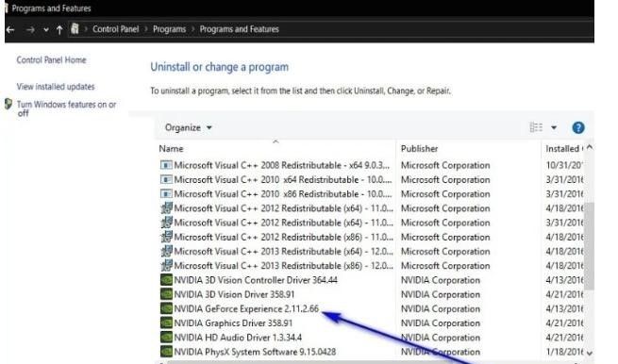
Task: Click the Control Panel address bar icon
Action: click(75, 28)
